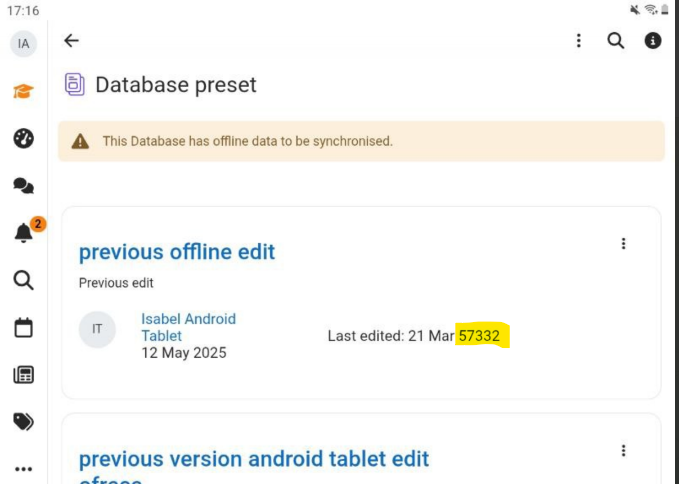This screenshot has height=484, width=679.
Task: Open the dashboard gauge icon
Action: pos(23,139)
